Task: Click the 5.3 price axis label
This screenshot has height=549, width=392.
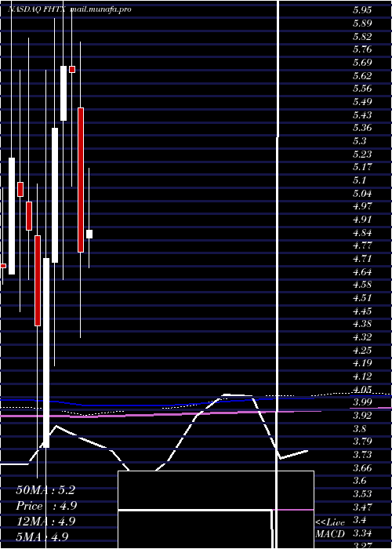Action: coord(360,141)
